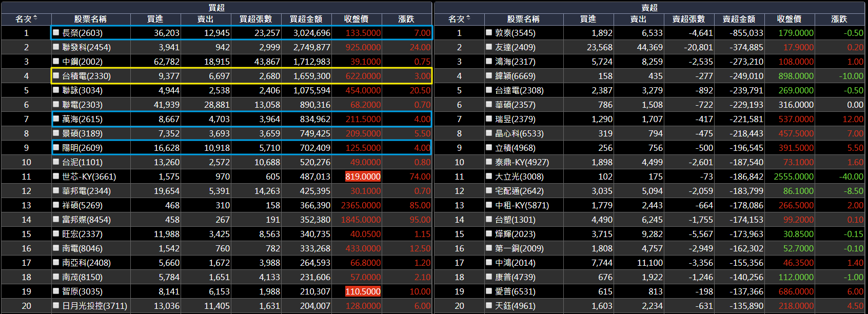Sort 賣超 table by 買進 header
This screenshot has height=314, width=868.
pyautogui.click(x=588, y=19)
